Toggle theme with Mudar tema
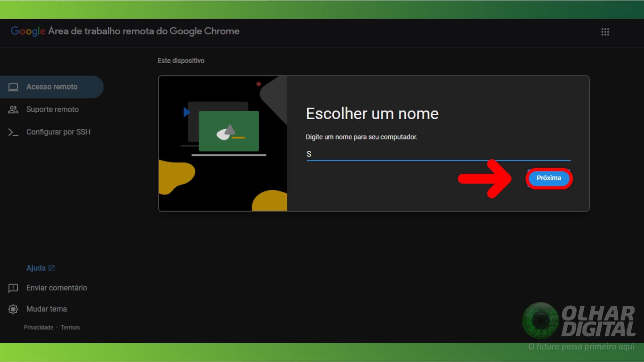The width and height of the screenshot is (644, 362). (x=47, y=309)
